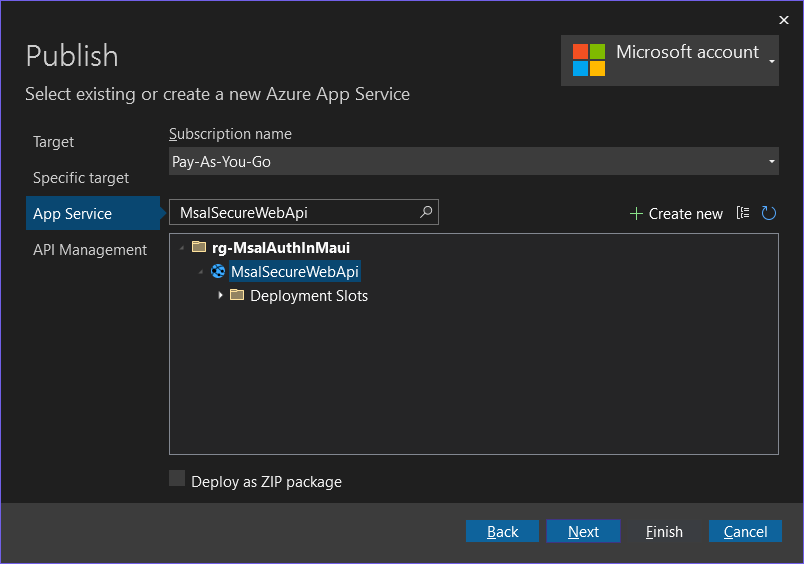Image resolution: width=804 pixels, height=564 pixels.
Task: Cancel the Publish wizard
Action: pos(745,531)
